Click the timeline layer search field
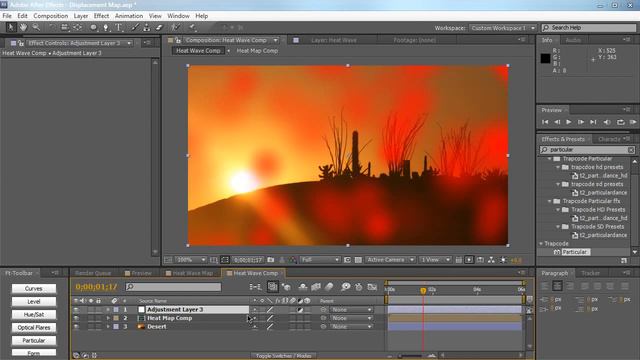640x360 pixels. pos(173,287)
